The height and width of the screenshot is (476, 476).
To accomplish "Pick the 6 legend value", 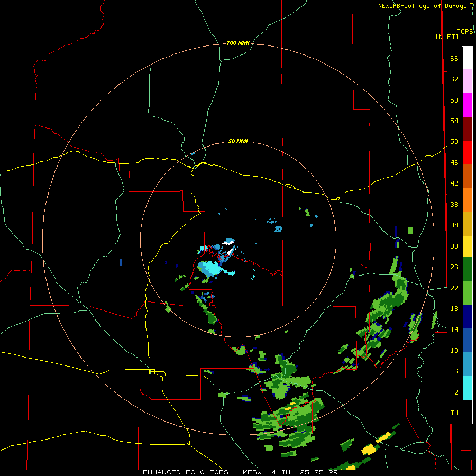I will click(x=456, y=371).
